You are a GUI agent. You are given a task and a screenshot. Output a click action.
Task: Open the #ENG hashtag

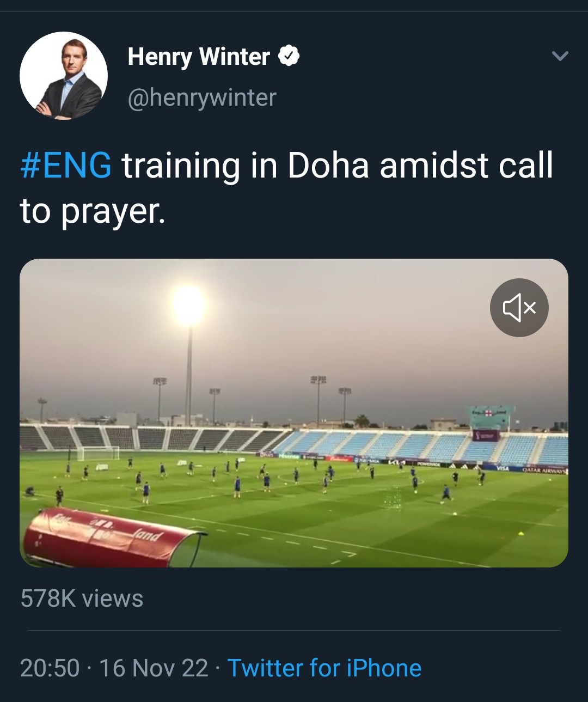pos(66,166)
